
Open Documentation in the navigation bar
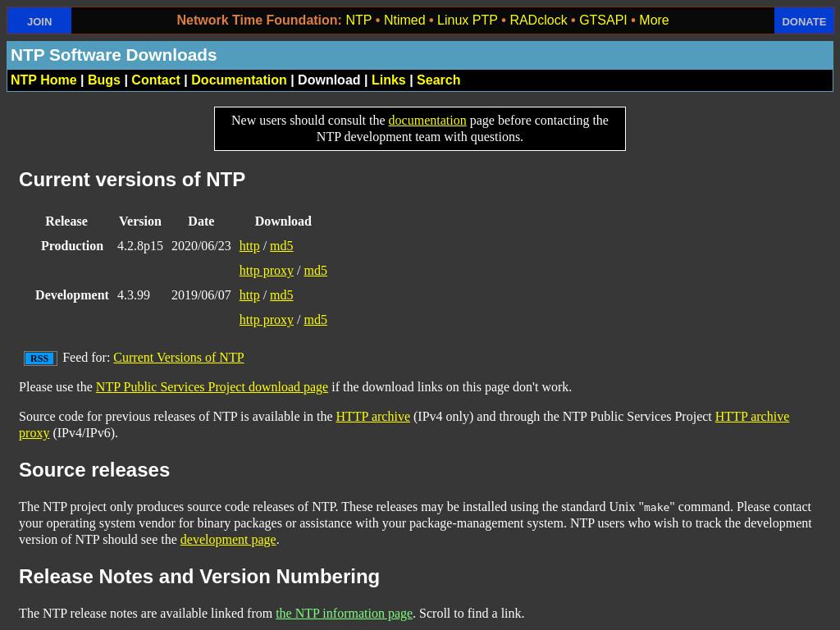[239, 80]
